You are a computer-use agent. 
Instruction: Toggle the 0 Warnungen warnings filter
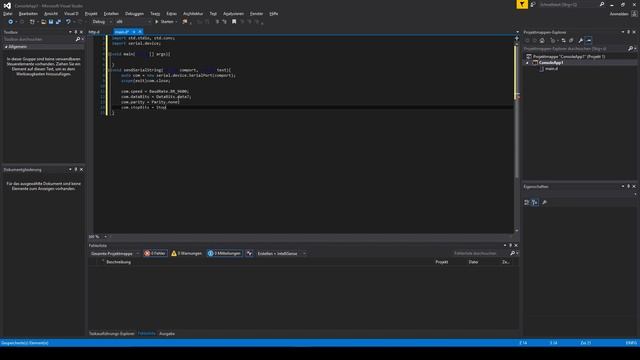(x=186, y=253)
